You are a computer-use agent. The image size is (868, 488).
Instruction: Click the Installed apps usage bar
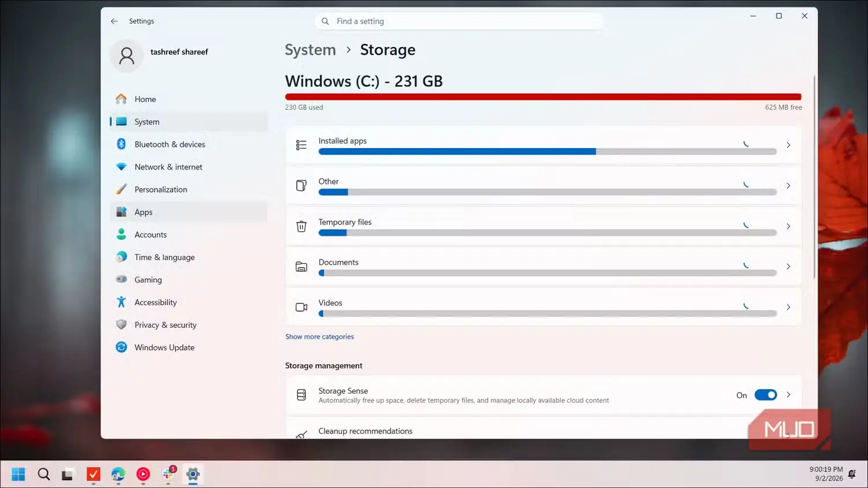click(x=547, y=151)
